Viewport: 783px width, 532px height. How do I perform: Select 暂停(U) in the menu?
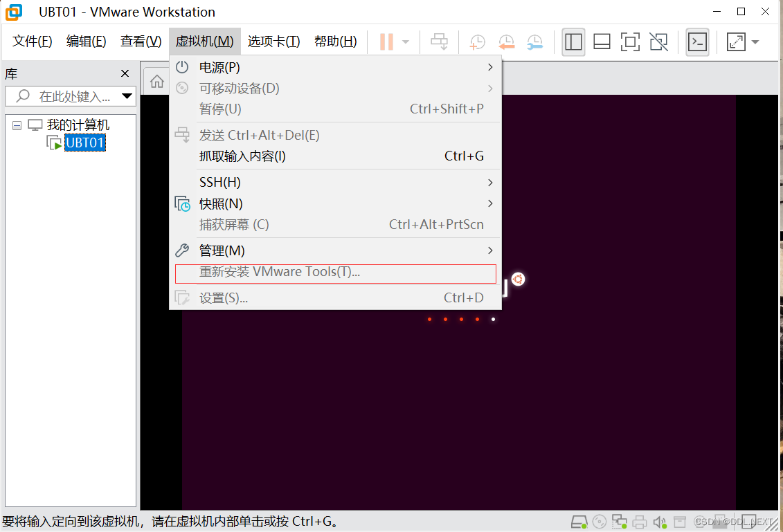[335, 109]
